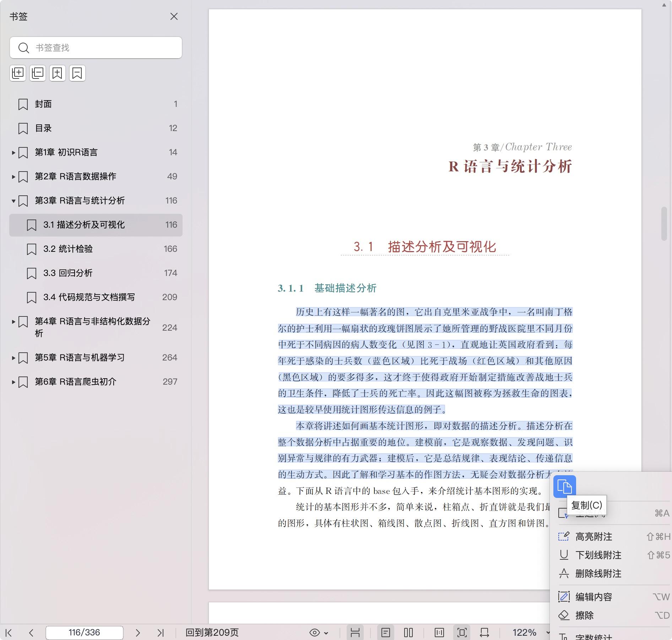
Task: Switch to two-page view mode
Action: pyautogui.click(x=408, y=633)
